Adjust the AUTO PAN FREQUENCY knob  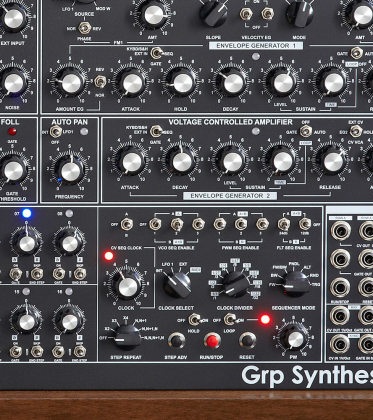[x=70, y=171]
